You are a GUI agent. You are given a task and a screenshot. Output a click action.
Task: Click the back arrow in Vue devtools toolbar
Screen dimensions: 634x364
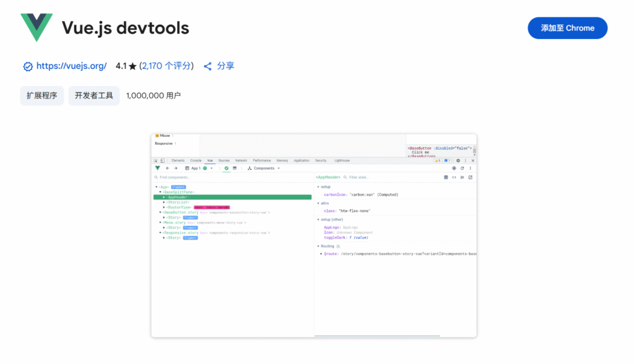[x=167, y=168]
